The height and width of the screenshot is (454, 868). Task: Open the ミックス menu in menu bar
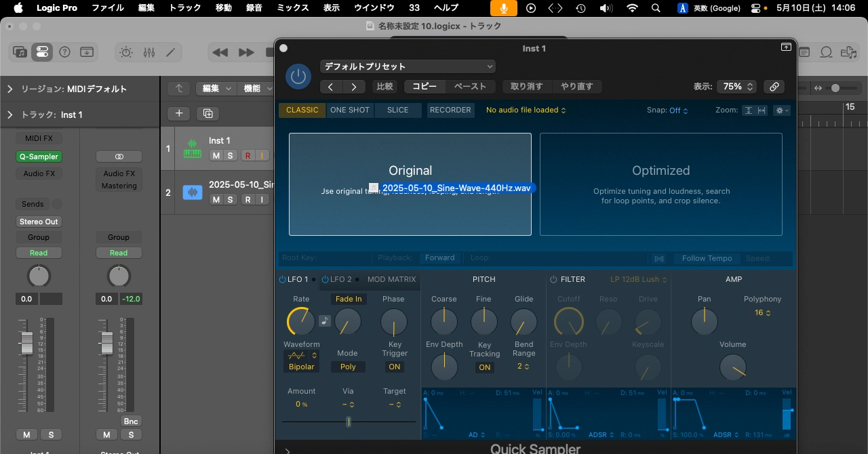click(x=293, y=8)
